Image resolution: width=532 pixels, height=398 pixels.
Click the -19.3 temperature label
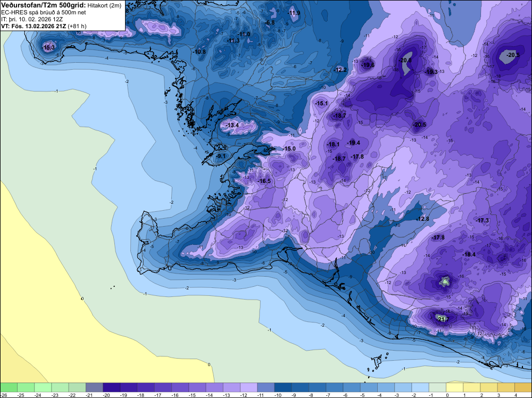click(x=431, y=72)
